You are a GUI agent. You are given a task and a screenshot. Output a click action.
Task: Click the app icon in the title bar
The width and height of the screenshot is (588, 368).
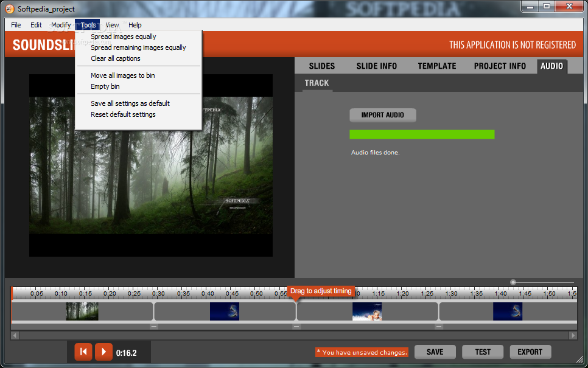pos(9,9)
